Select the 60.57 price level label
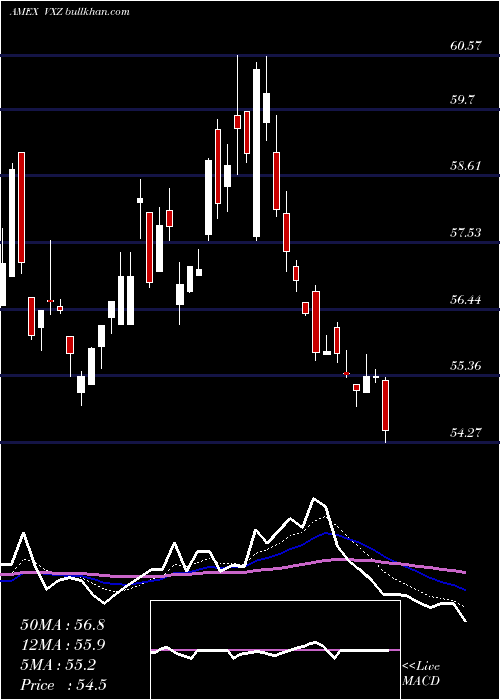Viewport: 500px width, 700px height. coord(466,46)
